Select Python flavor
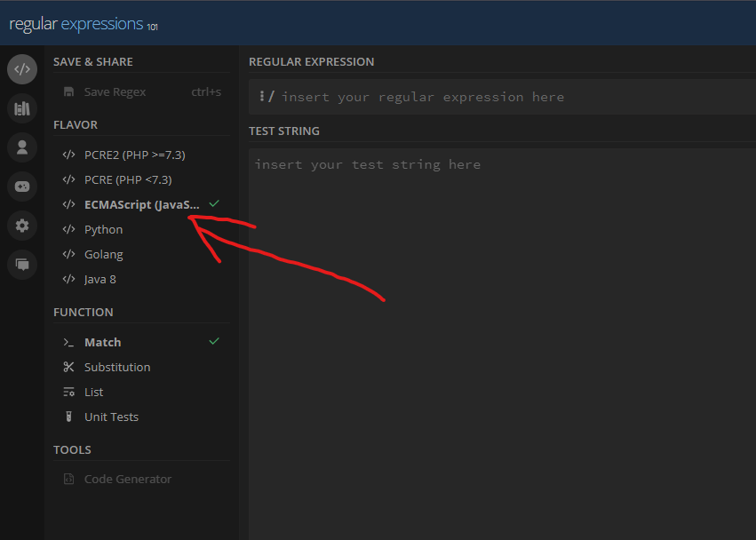 click(141, 229)
